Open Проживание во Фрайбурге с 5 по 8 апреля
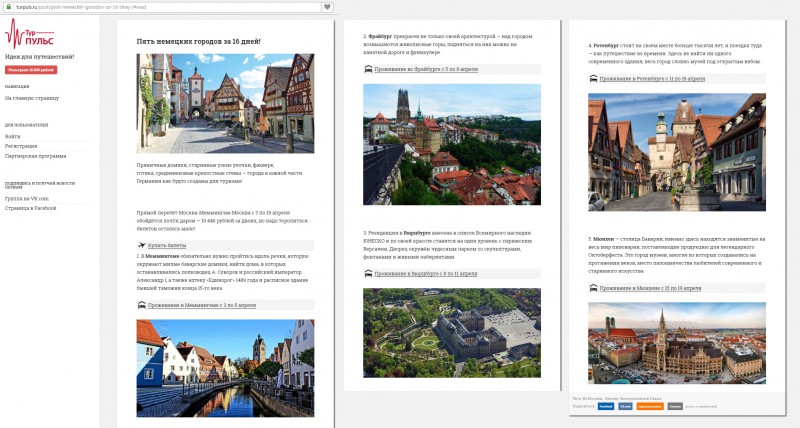Screen dimensions: 800x428 click(426, 69)
